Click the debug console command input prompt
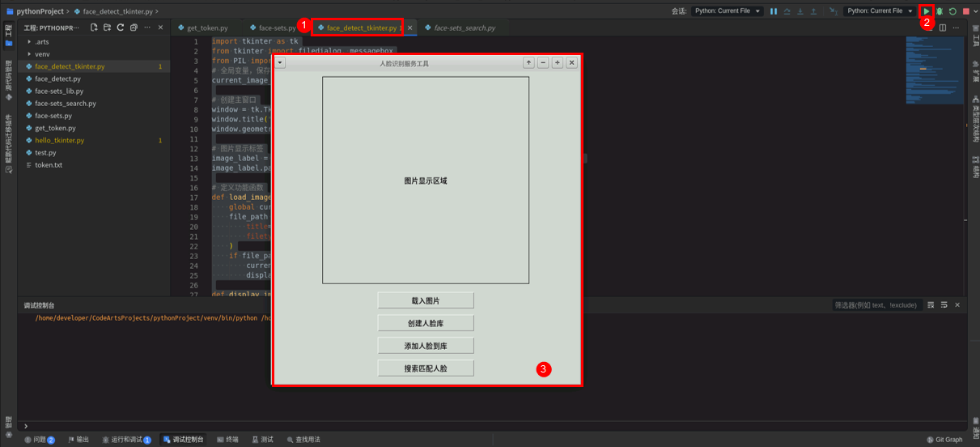980x447 pixels. 494,426
